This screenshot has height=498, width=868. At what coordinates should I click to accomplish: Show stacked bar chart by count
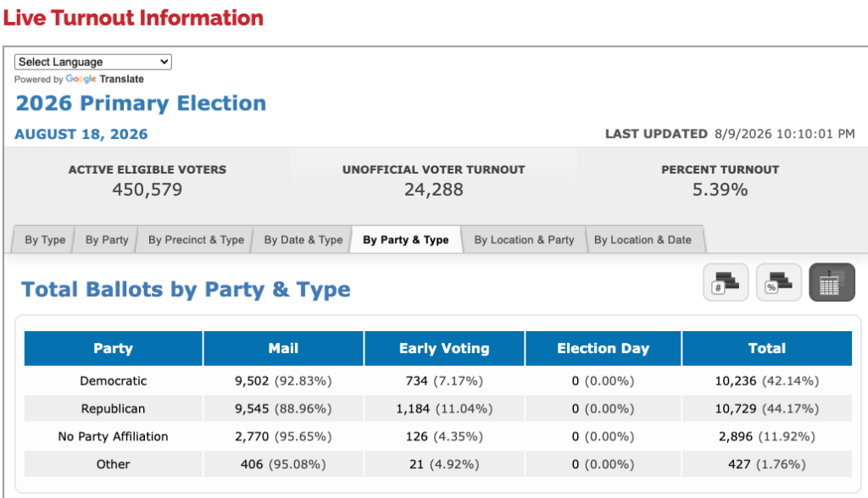point(726,282)
